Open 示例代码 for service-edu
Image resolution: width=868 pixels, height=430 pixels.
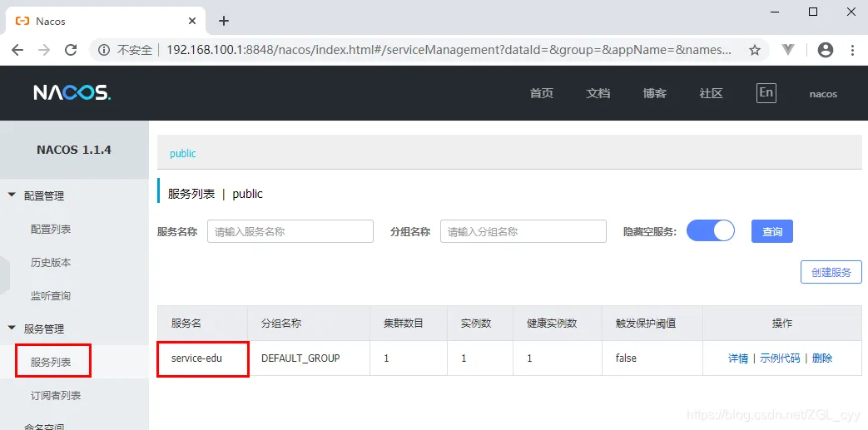point(780,358)
